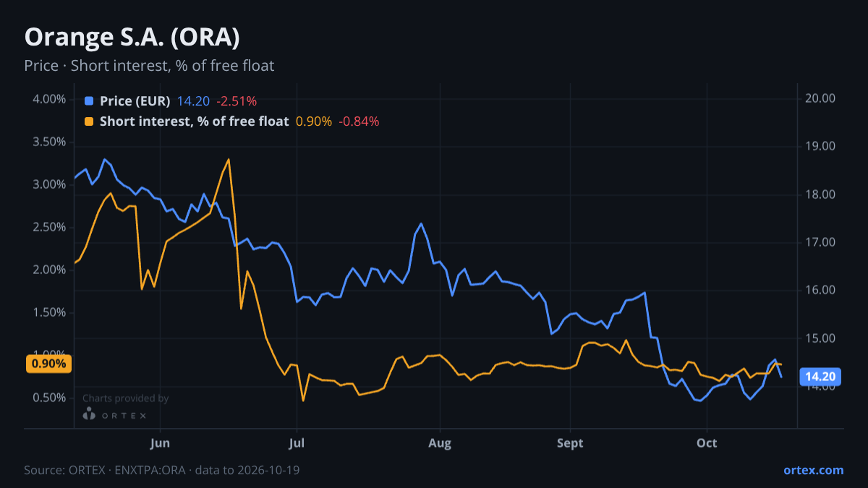Click the Sept label on the time axis
The height and width of the screenshot is (488, 868).
tap(571, 442)
